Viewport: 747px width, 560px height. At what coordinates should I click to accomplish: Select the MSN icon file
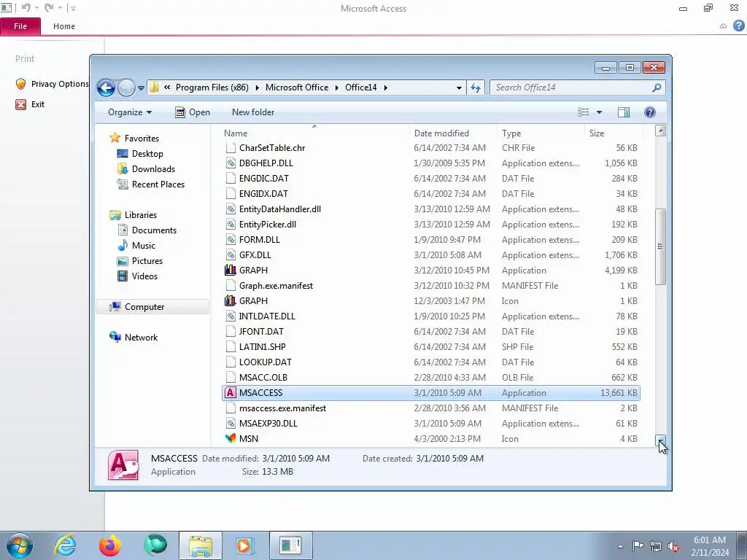[231, 438]
